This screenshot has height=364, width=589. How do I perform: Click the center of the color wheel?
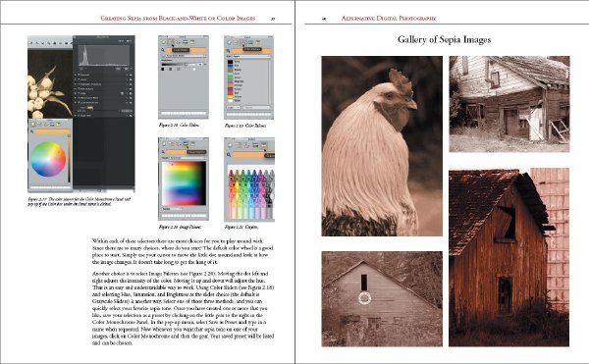[48, 159]
